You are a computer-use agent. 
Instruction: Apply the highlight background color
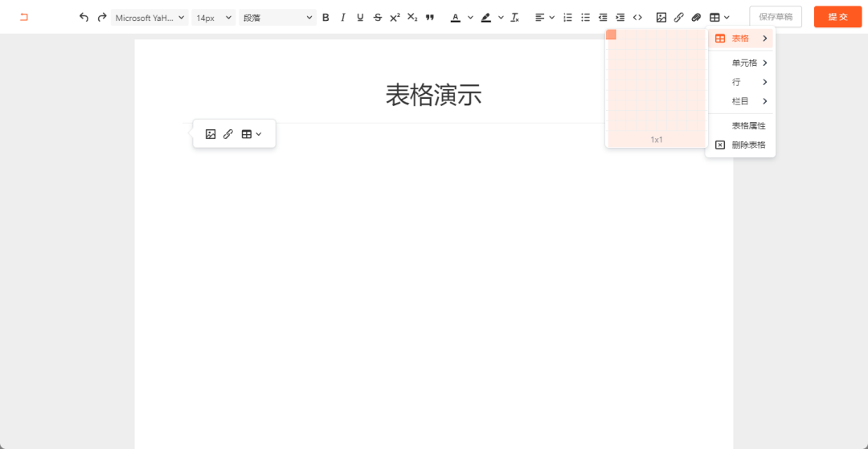[x=486, y=17]
